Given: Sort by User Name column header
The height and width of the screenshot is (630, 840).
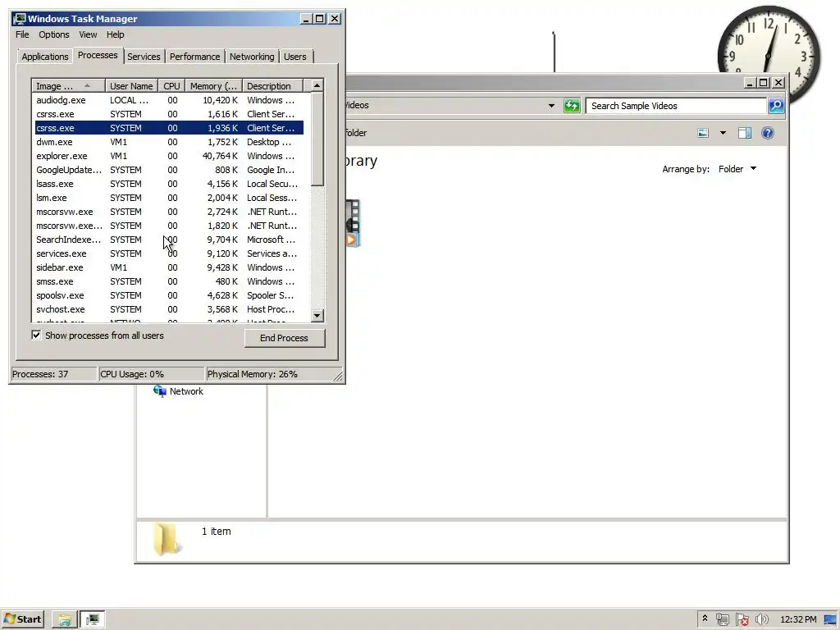Looking at the screenshot, I should [131, 85].
